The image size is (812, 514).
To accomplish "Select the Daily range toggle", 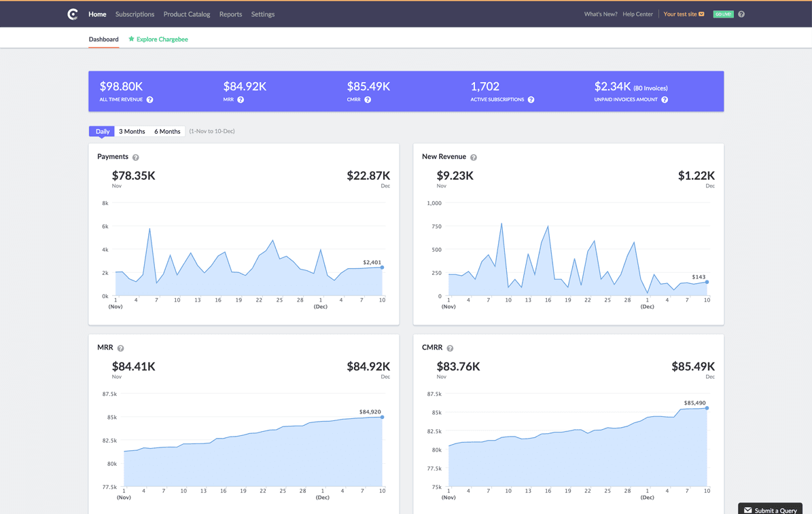I will tap(102, 132).
